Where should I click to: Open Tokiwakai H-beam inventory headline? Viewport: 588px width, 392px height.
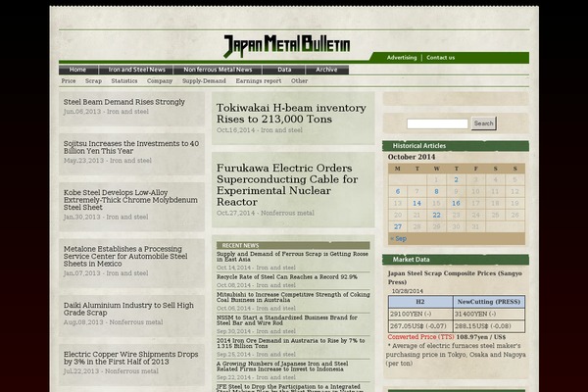coord(291,114)
